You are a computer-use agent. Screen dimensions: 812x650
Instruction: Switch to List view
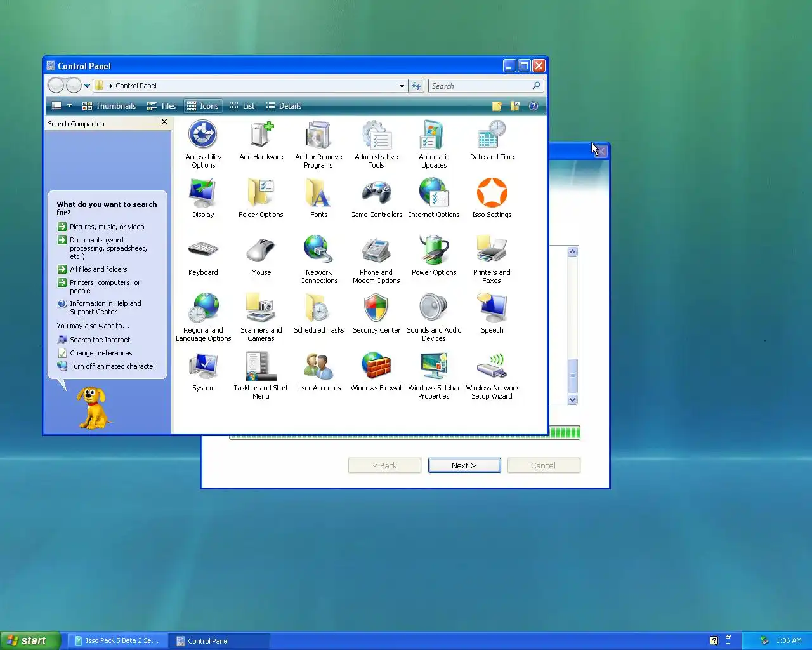tap(242, 106)
